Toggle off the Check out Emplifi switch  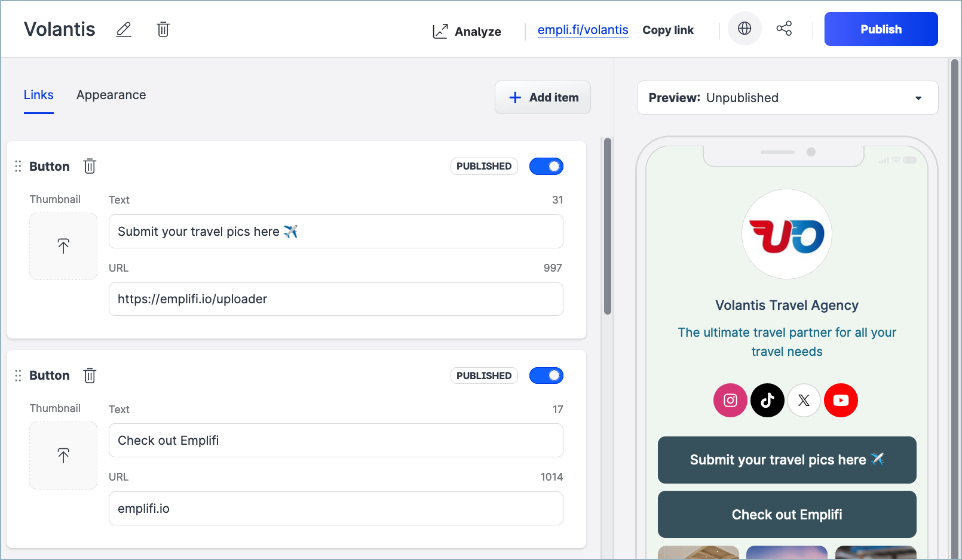tap(546, 376)
